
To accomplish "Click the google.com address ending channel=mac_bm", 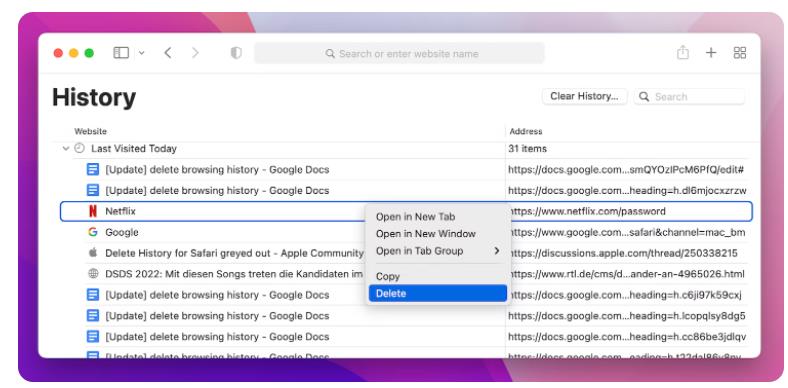I will coord(627,233).
